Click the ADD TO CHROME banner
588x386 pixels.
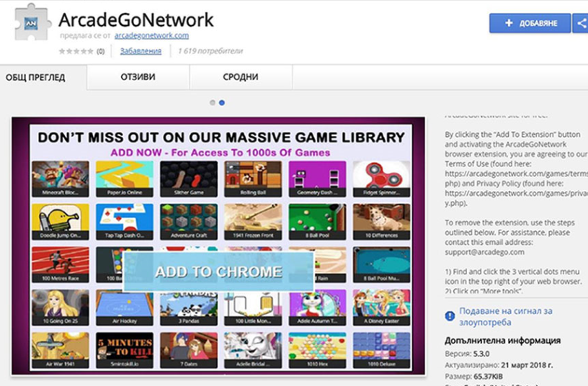point(218,271)
